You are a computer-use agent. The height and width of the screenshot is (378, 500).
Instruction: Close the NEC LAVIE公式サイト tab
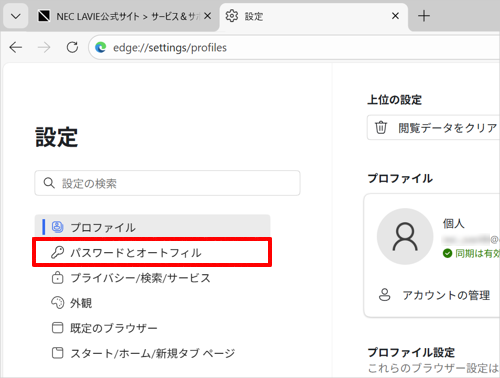[208, 16]
